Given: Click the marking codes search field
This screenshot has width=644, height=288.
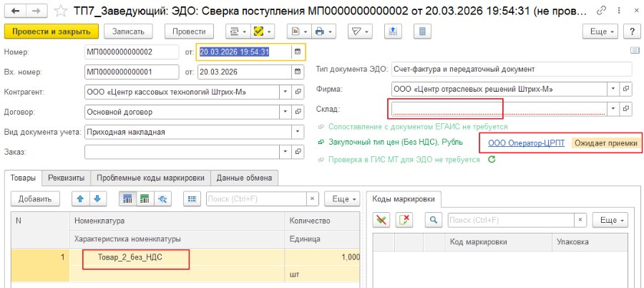Looking at the screenshot, I should (510, 220).
